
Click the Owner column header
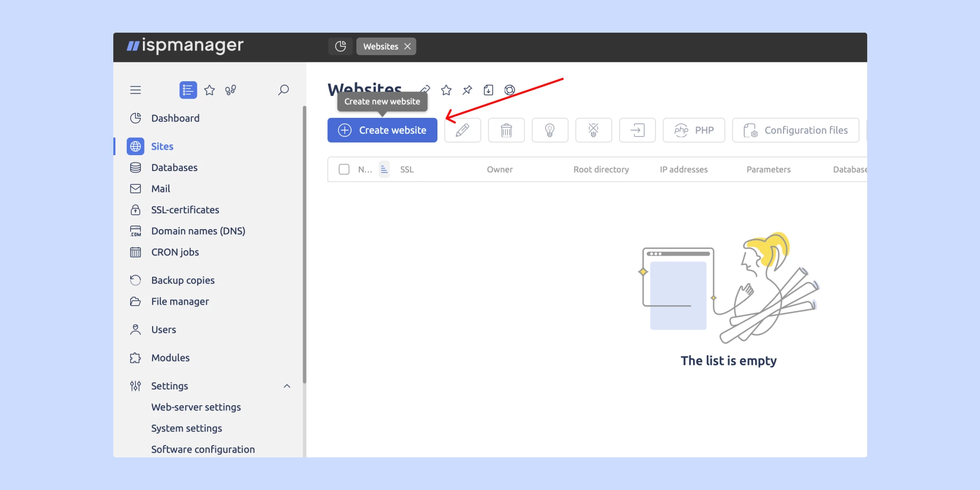click(x=500, y=169)
